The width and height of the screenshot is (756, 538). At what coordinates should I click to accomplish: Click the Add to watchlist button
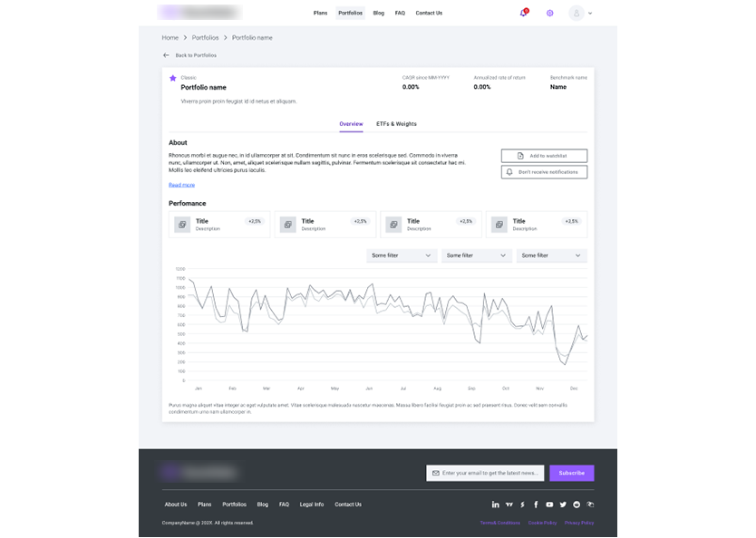click(x=544, y=156)
